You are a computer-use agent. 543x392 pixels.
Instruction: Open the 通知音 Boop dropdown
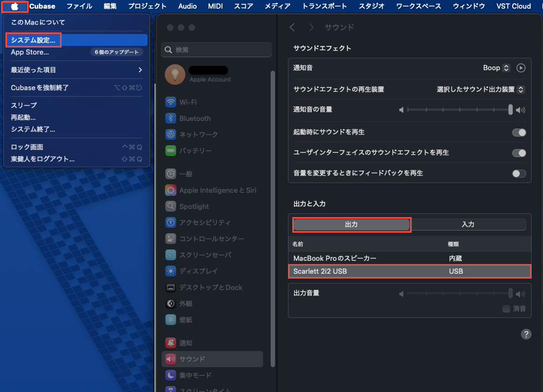pyautogui.click(x=496, y=68)
